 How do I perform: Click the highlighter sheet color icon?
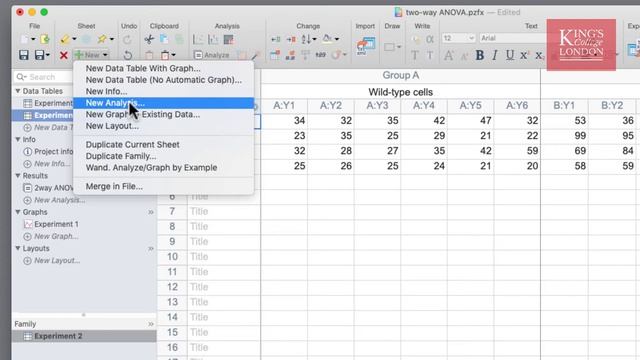click(65, 39)
